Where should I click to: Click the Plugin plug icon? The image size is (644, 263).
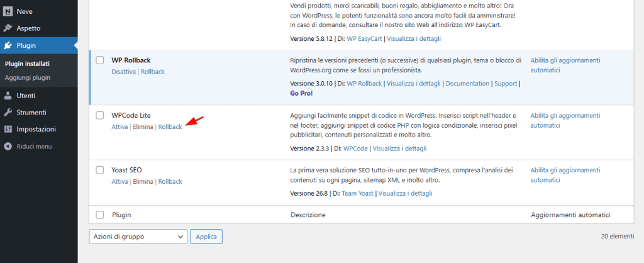[8, 45]
